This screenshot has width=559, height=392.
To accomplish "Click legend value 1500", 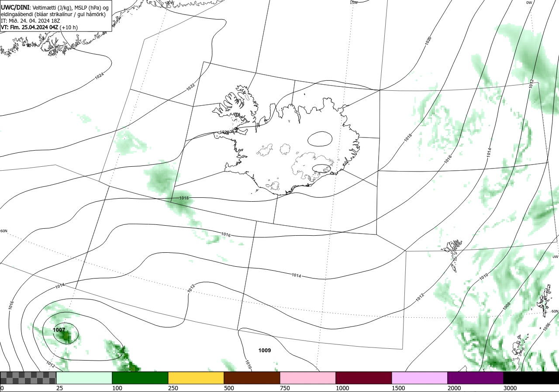I will [398, 388].
